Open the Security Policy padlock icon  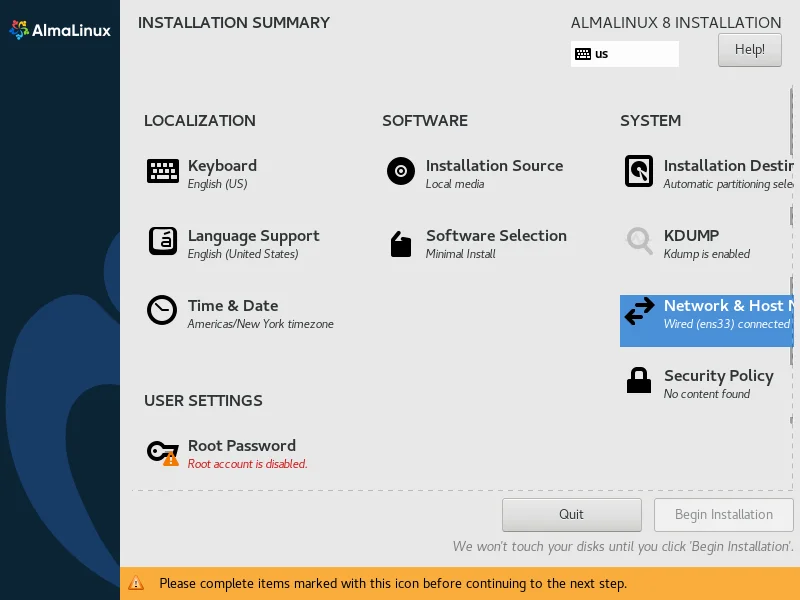point(639,380)
